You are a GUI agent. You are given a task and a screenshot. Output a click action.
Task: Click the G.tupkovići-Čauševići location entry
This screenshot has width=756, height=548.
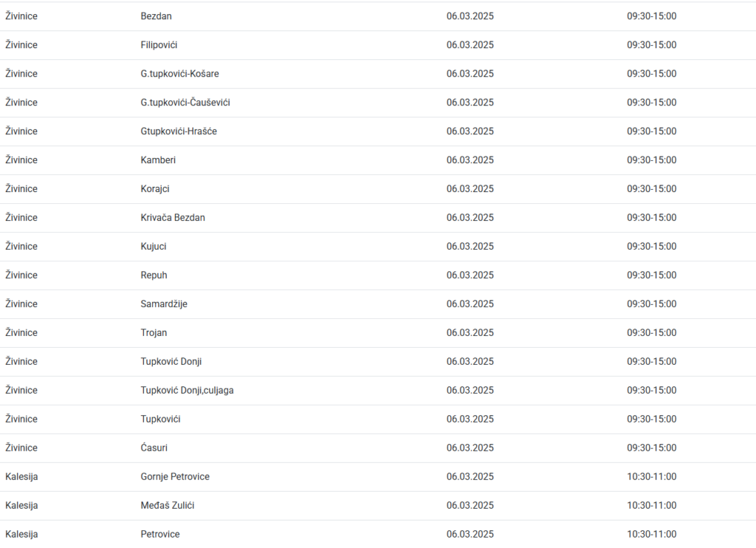tap(185, 103)
